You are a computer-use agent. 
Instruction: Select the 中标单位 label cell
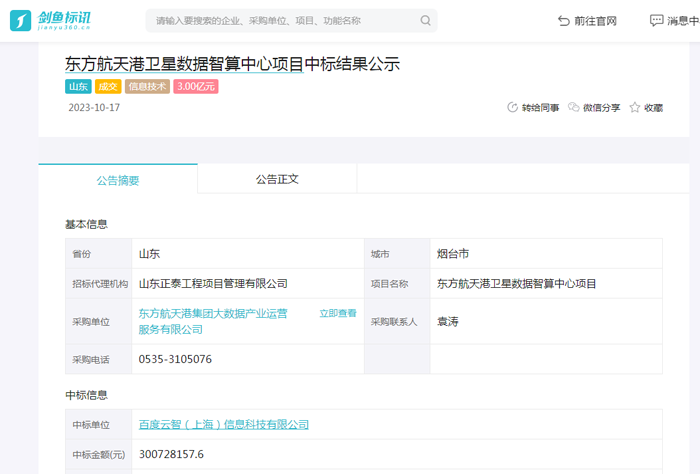[99, 424]
